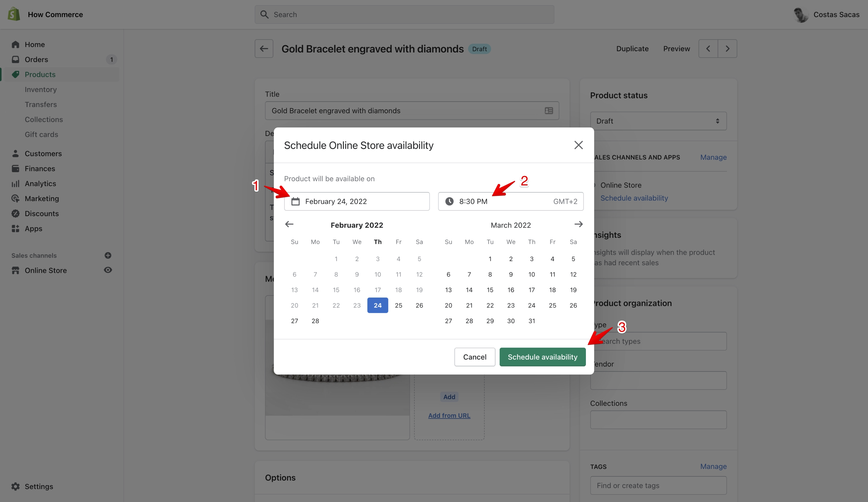Go to next product chevron
The image size is (868, 502).
click(728, 49)
